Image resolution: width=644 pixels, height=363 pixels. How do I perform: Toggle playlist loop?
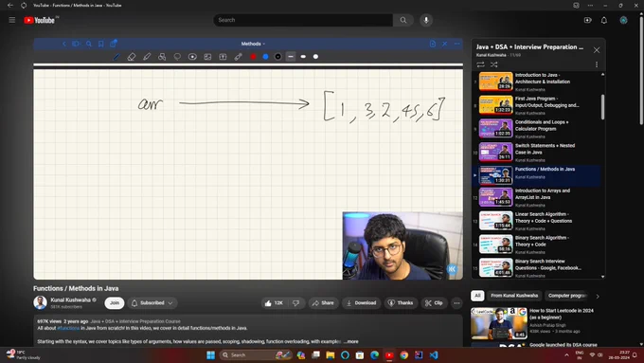point(480,64)
